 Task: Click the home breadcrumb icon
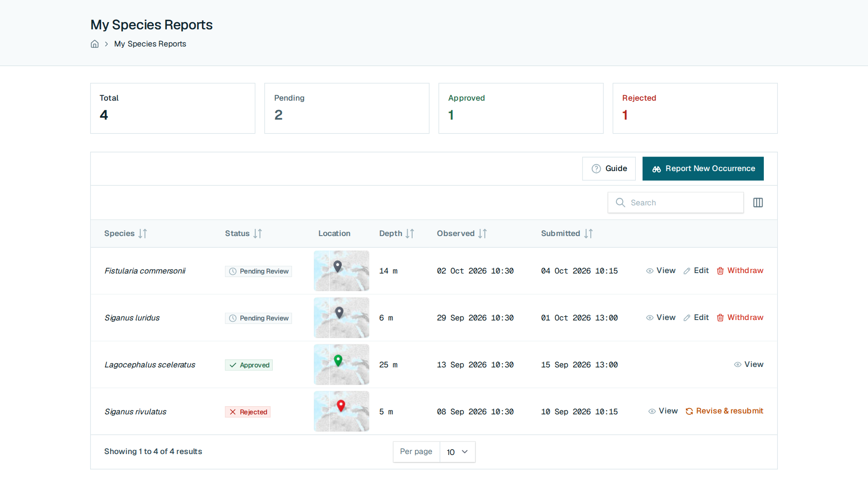95,44
